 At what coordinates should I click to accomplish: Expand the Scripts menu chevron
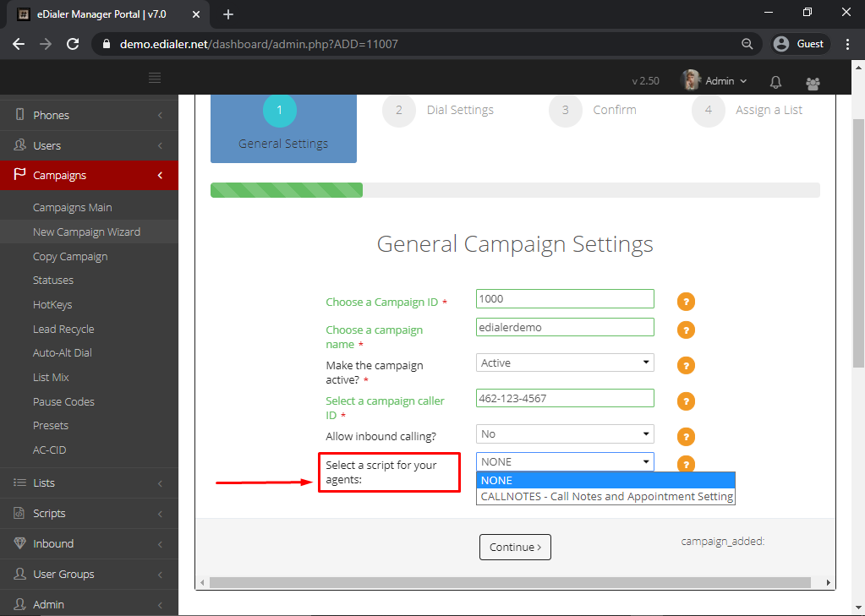click(160, 514)
